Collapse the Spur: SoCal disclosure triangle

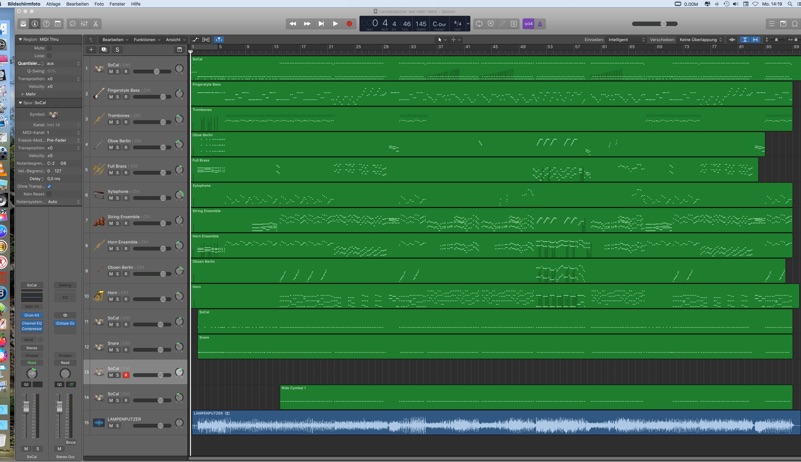tap(20, 103)
